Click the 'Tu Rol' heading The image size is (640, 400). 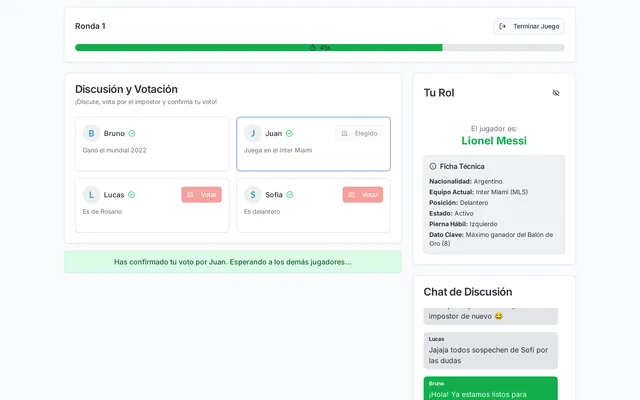tap(439, 93)
